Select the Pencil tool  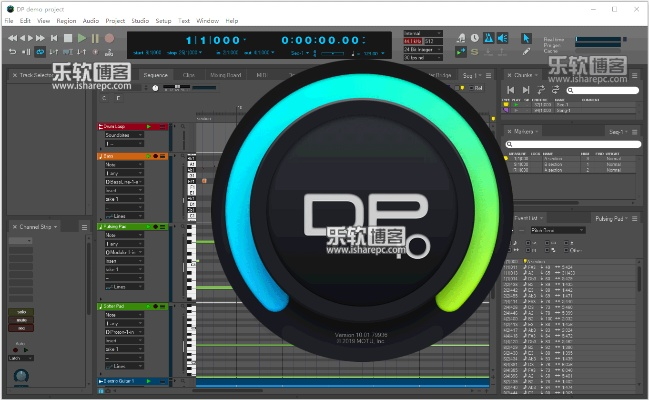tap(527, 50)
